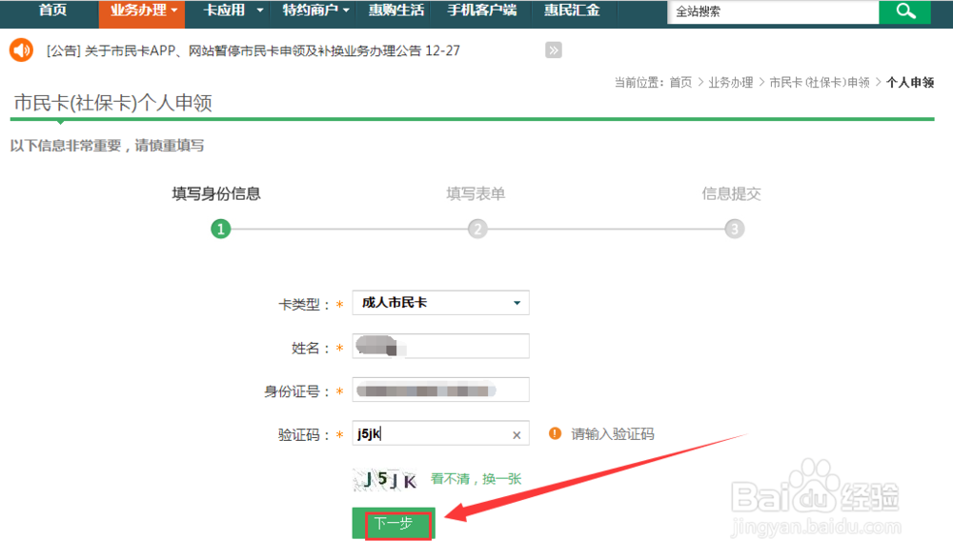Click 首页 in the breadcrumb
This screenshot has width=953, height=560.
(680, 82)
